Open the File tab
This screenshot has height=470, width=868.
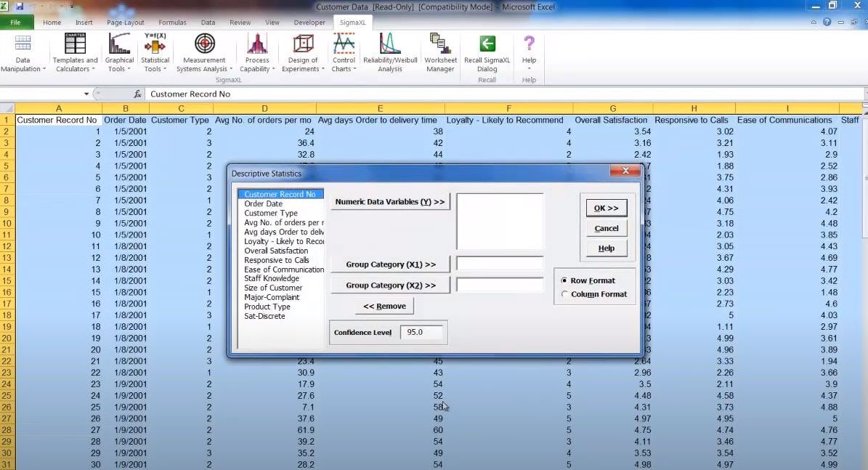click(x=16, y=23)
